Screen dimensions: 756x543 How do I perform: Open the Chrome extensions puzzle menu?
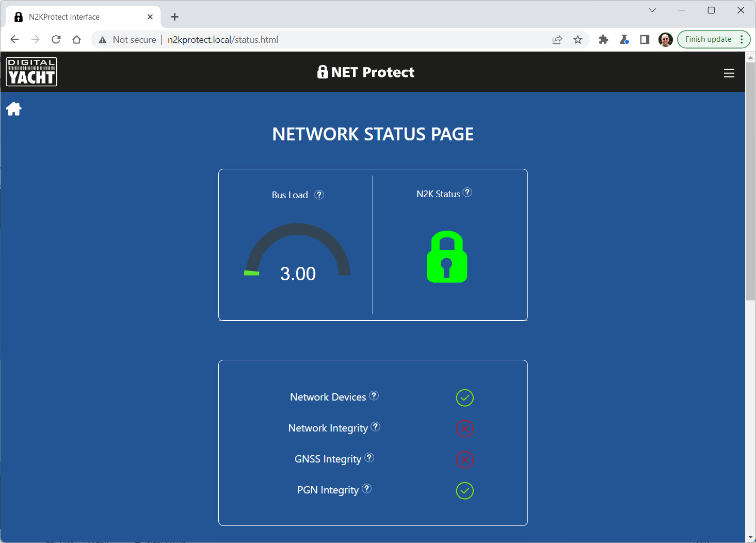coord(603,40)
